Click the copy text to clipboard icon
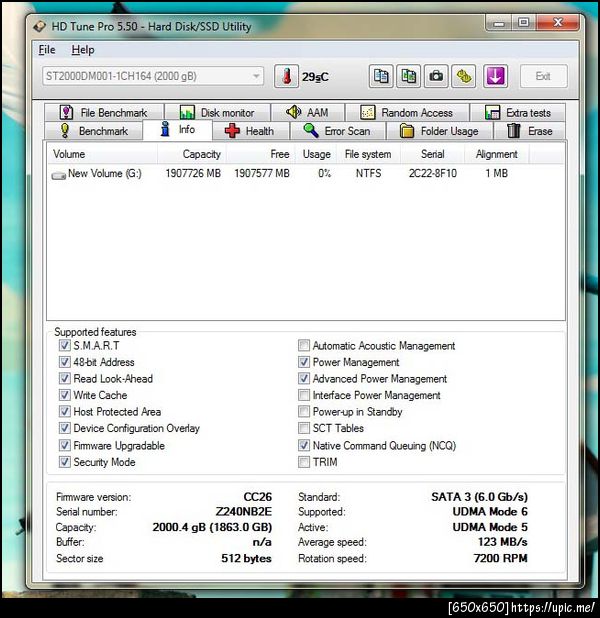 point(381,76)
